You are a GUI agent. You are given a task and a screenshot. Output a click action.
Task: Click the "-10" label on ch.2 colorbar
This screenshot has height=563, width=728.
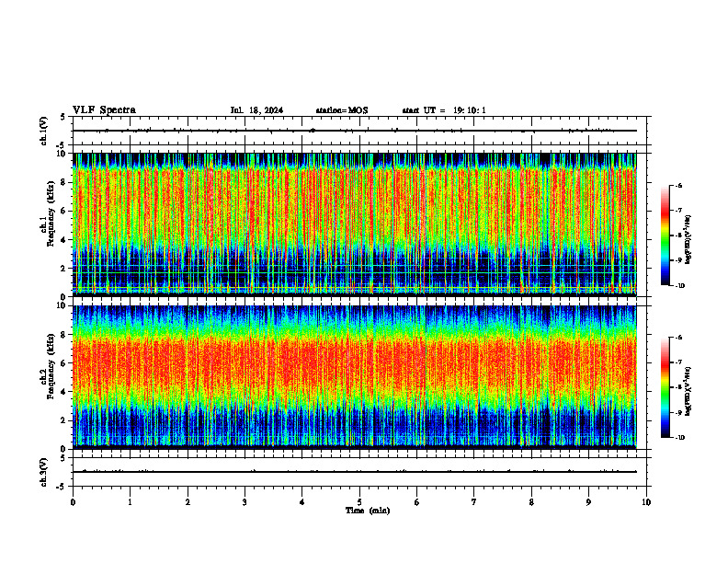coord(680,438)
